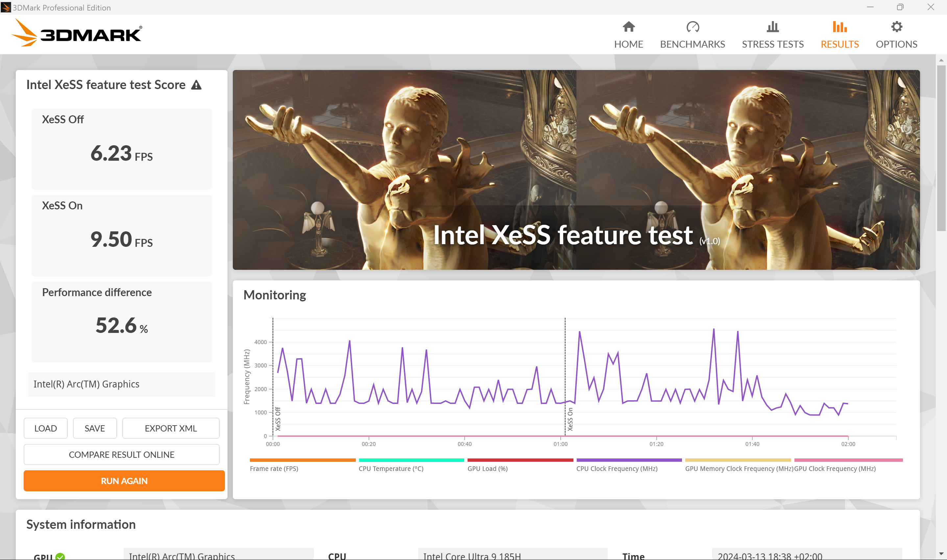Click the green GPU check mark icon

tap(60, 556)
